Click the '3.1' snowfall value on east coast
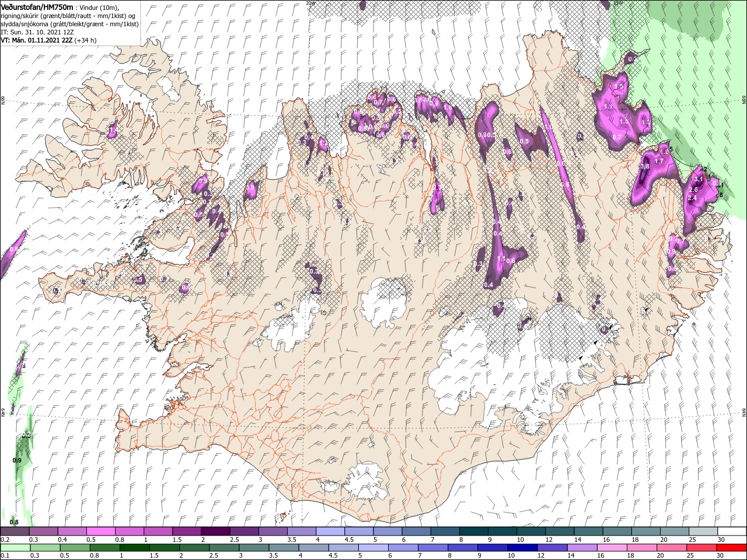 click(x=699, y=180)
